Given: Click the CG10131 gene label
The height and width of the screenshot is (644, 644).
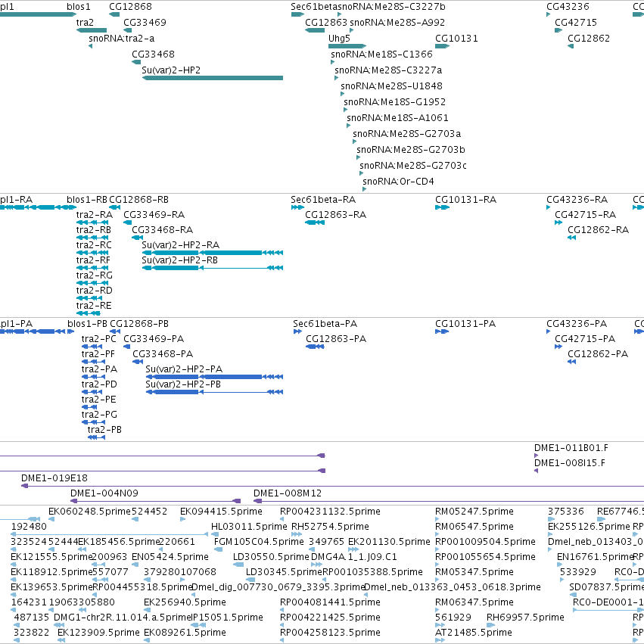Looking at the screenshot, I should 456,39.
